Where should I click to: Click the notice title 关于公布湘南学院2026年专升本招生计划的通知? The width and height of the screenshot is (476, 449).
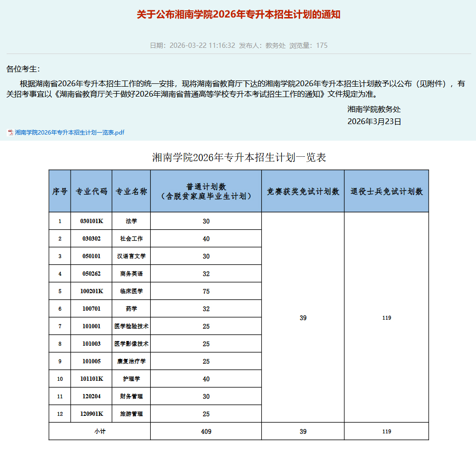[238, 16]
